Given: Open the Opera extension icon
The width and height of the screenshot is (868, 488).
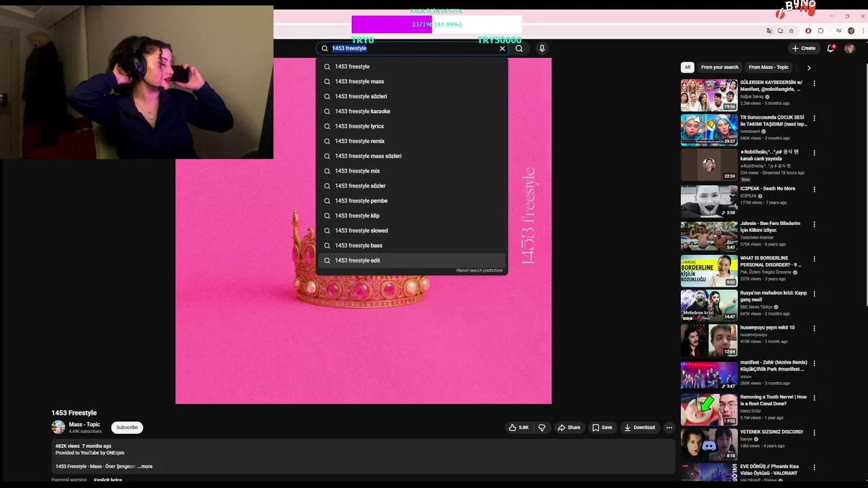Looking at the screenshot, I should pyautogui.click(x=808, y=30).
